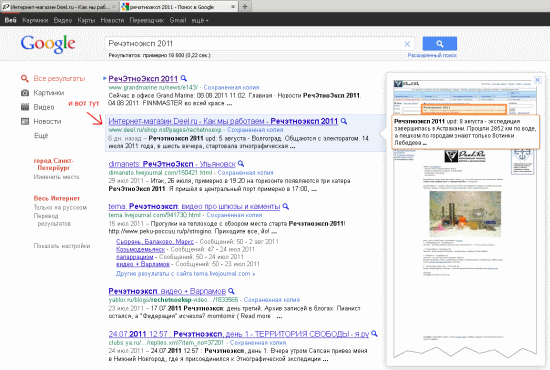This screenshot has width=550, height=370.
Task: Open dimanets РечЭтноЭксп Ульяновск result
Action: (172, 164)
